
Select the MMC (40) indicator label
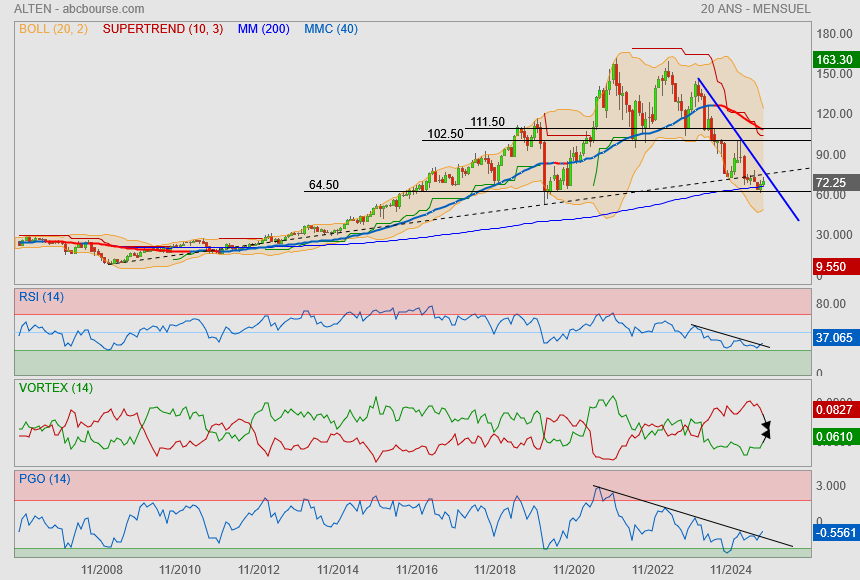(x=330, y=29)
